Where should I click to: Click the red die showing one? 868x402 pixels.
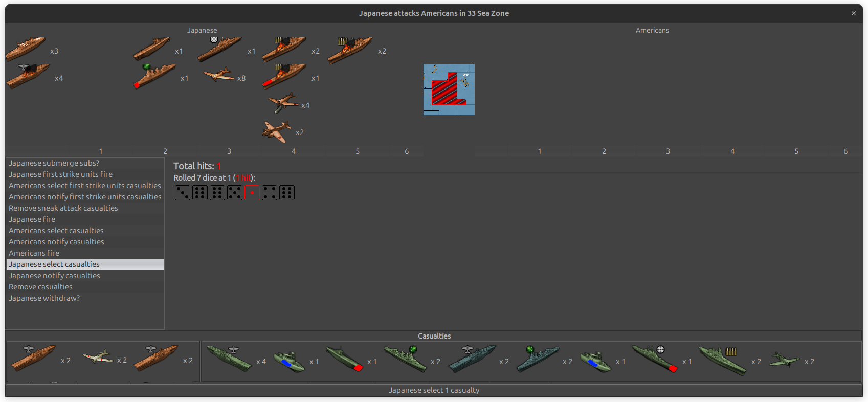click(x=252, y=193)
